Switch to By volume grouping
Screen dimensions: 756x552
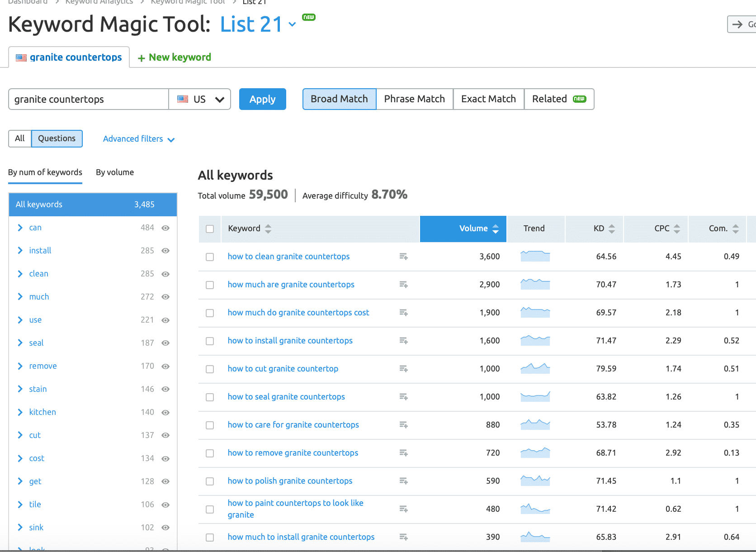coord(115,172)
